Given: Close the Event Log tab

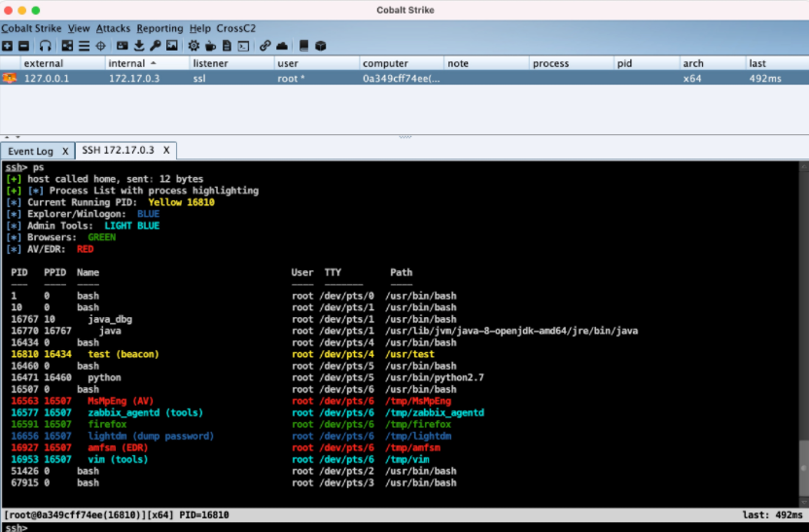Looking at the screenshot, I should 65,151.
